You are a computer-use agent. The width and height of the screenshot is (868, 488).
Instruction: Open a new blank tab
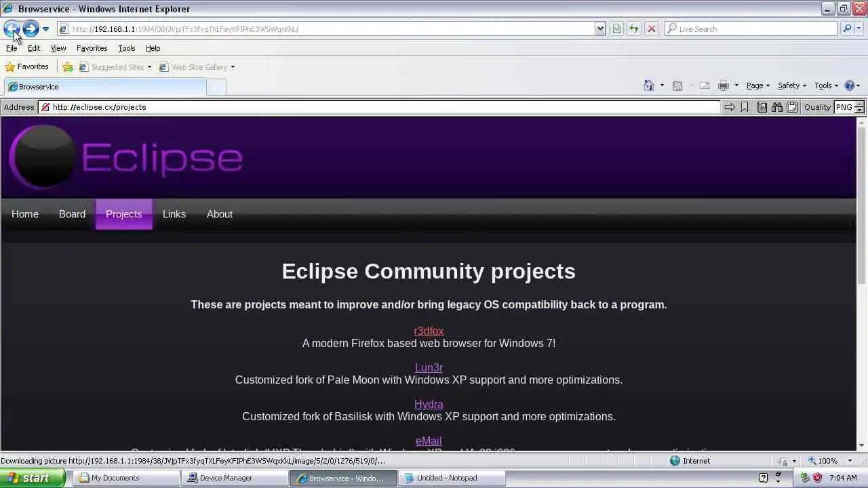[216, 87]
